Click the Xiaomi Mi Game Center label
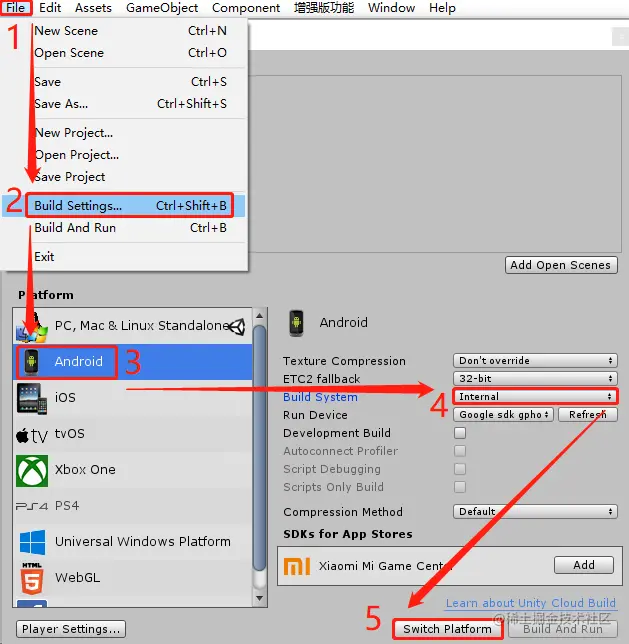Screen dimensions: 629x644 [x=385, y=566]
